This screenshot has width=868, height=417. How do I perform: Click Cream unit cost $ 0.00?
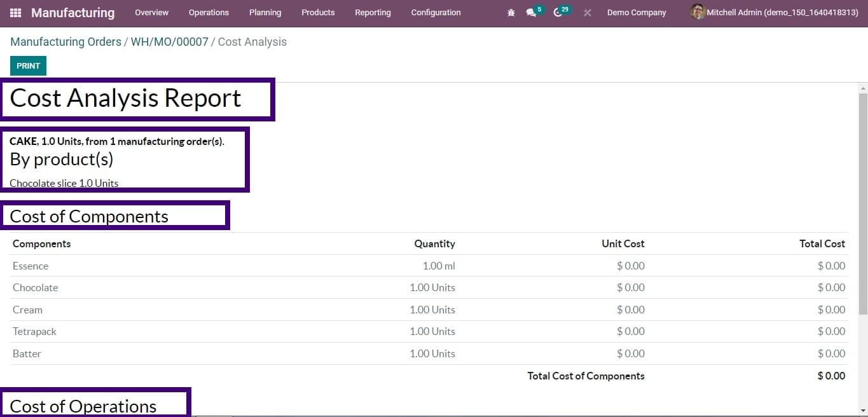coord(631,310)
